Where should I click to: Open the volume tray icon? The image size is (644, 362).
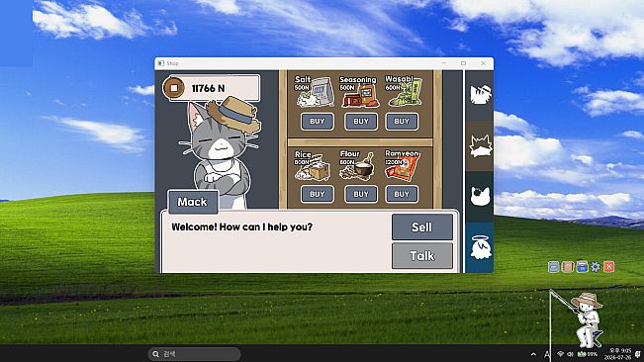[x=570, y=354]
